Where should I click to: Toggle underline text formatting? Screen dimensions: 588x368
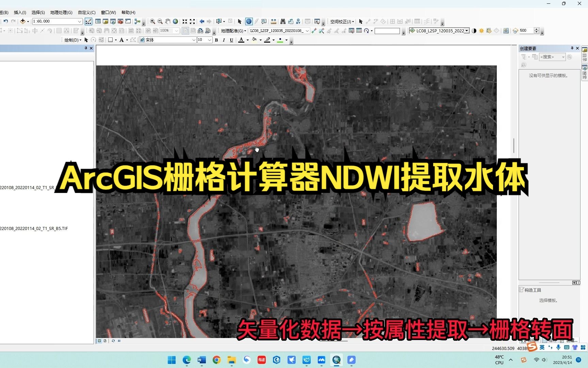pos(232,40)
